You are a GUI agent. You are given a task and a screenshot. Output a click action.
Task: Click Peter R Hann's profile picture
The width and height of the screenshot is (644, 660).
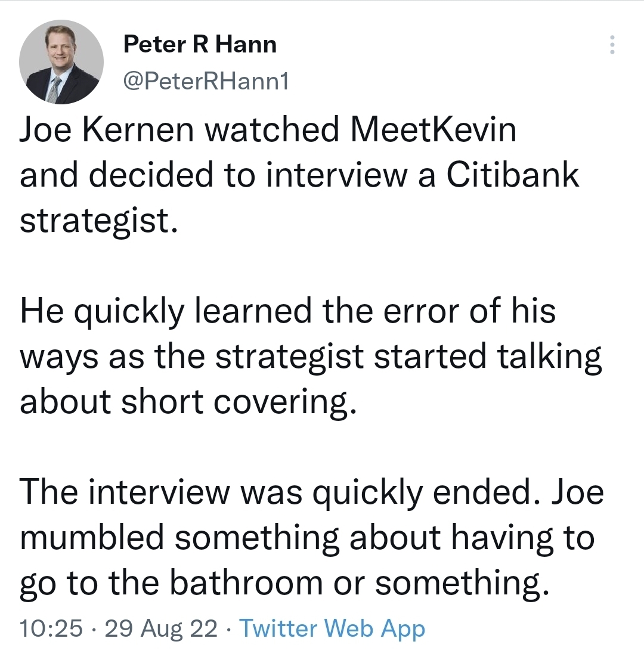61,62
